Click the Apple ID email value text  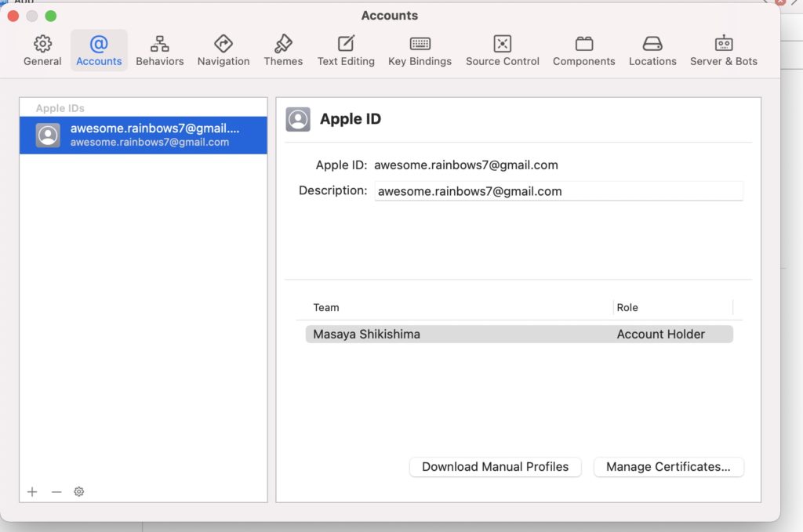coord(466,165)
